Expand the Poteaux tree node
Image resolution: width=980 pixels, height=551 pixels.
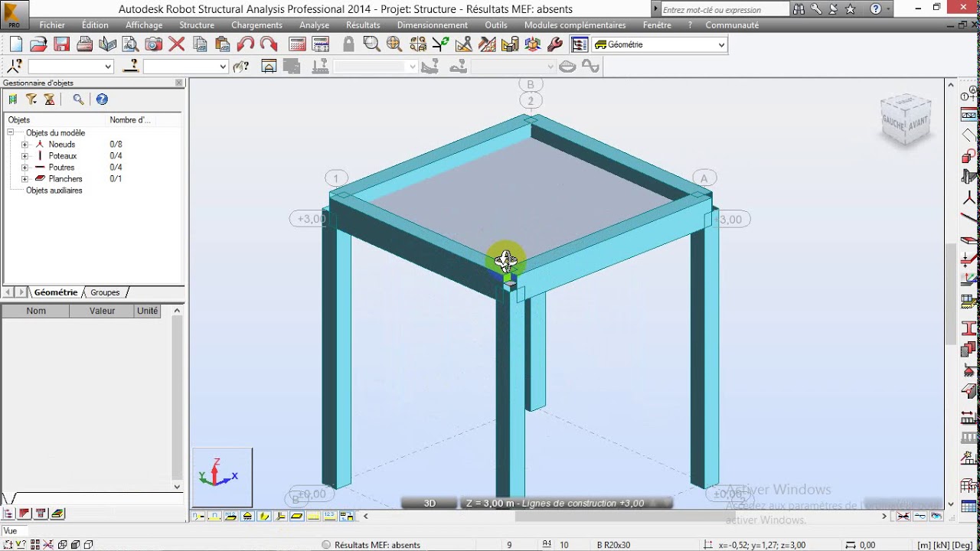[24, 156]
